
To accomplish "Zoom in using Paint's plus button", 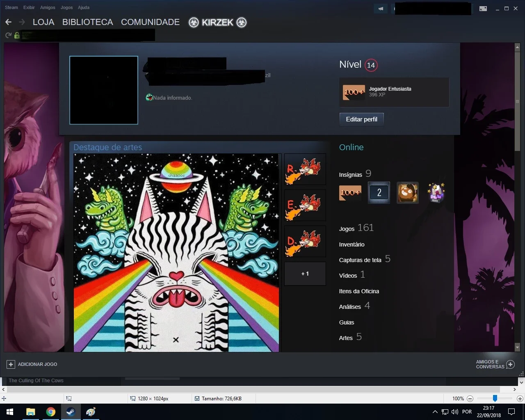I will [520, 399].
